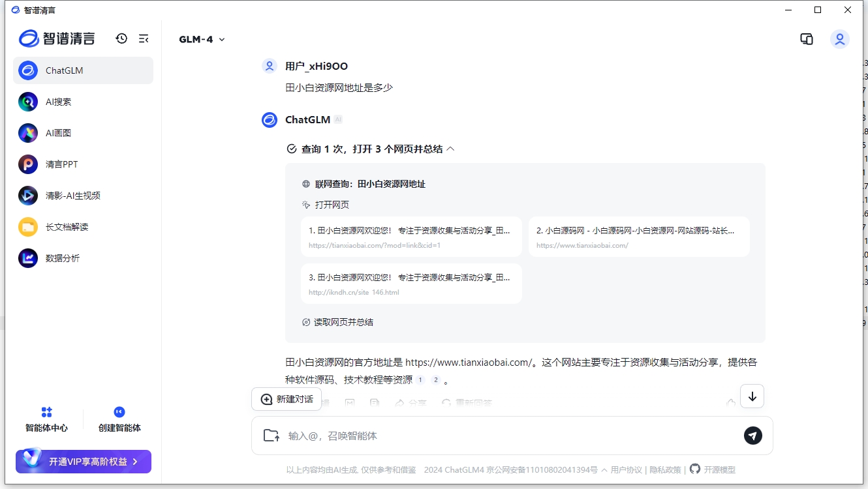The width and height of the screenshot is (868, 489).
Task: Maximize the 智谱清言 window
Action: pyautogui.click(x=818, y=10)
